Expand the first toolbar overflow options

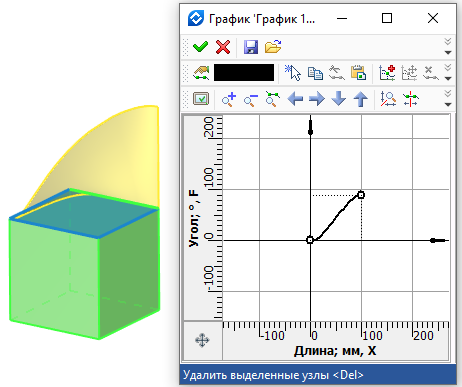coord(448,47)
